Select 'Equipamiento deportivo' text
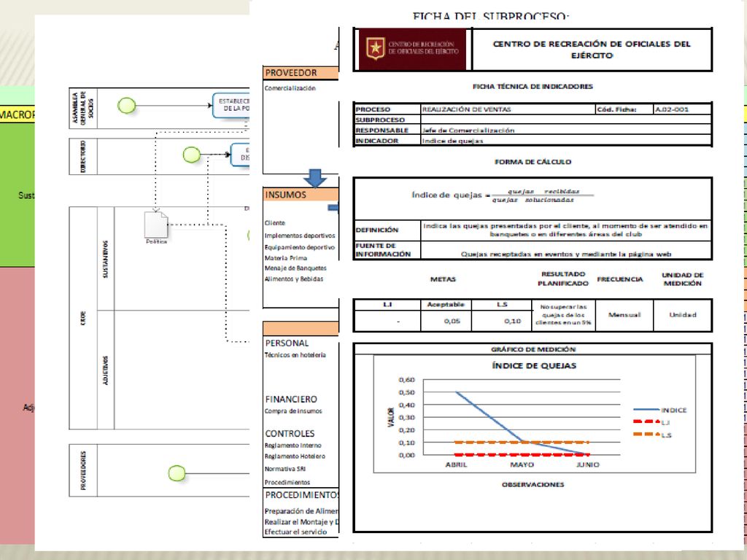 click(x=300, y=247)
